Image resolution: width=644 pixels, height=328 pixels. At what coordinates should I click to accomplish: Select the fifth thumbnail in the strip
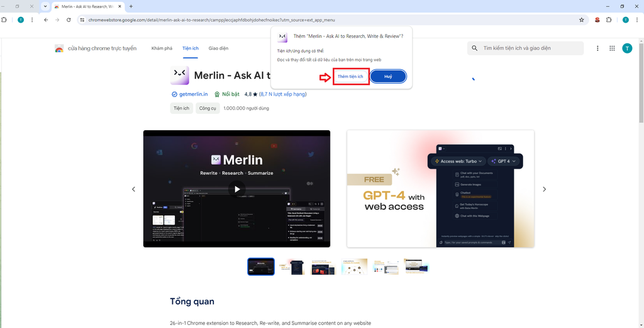click(x=386, y=266)
